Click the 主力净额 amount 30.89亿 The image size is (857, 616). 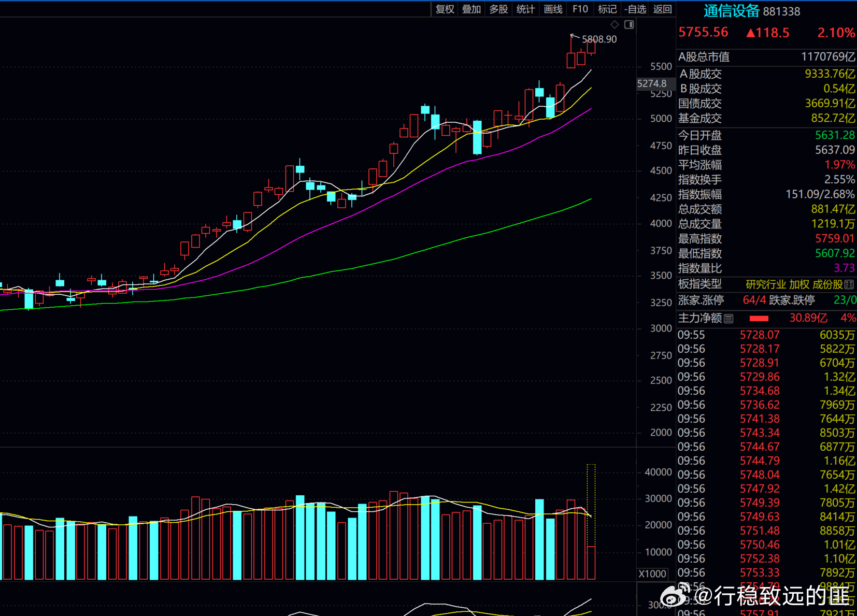point(808,318)
